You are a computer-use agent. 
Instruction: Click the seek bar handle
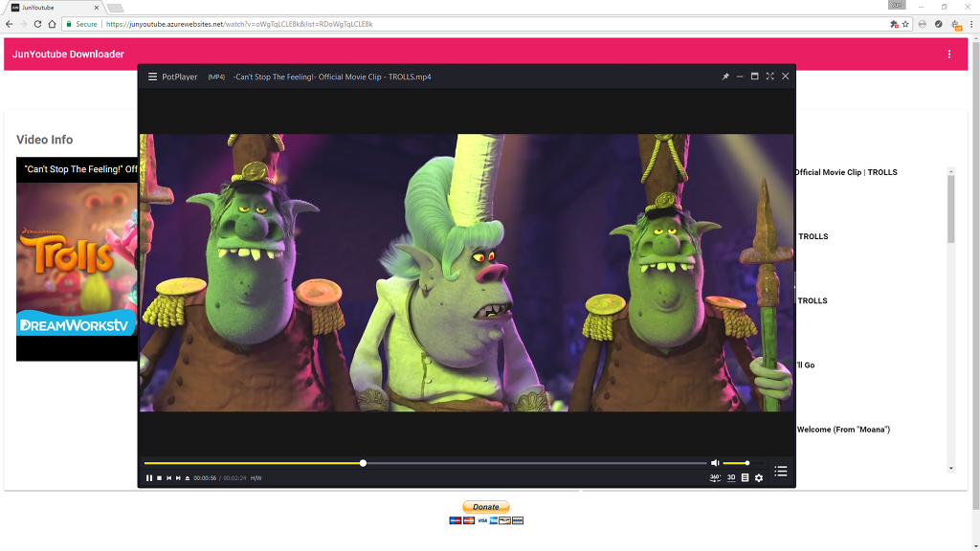tap(363, 463)
